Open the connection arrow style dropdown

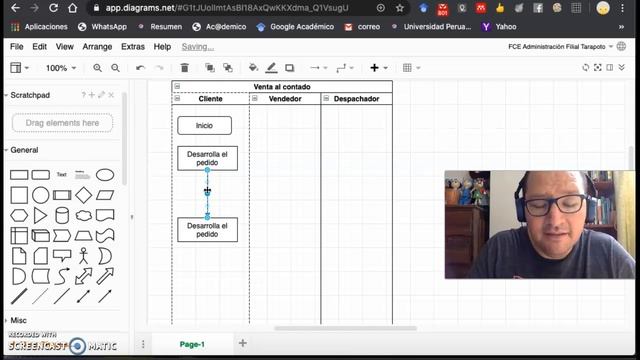318,68
